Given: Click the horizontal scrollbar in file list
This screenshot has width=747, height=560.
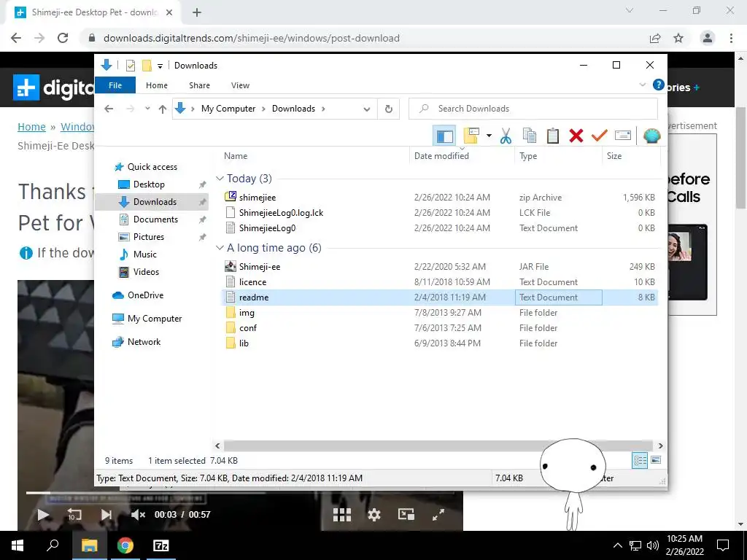Looking at the screenshot, I should [438, 446].
